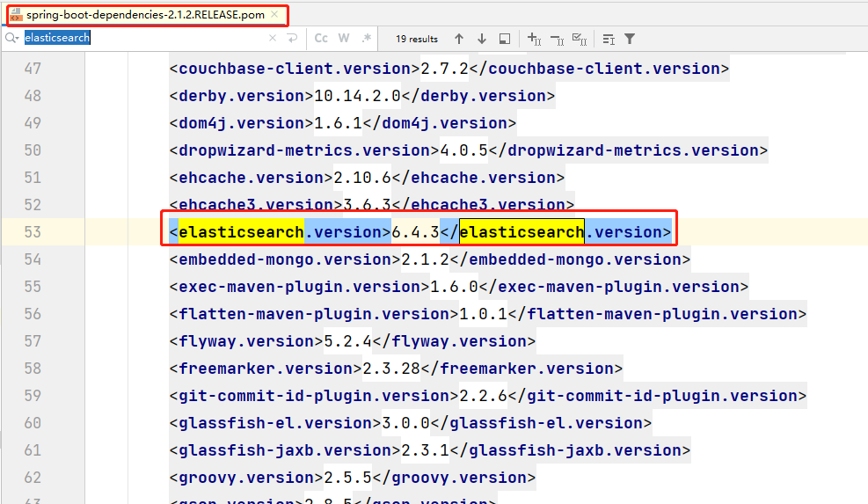
Task: Click the freemarker.version 2.3.28 line
Action: [396, 369]
